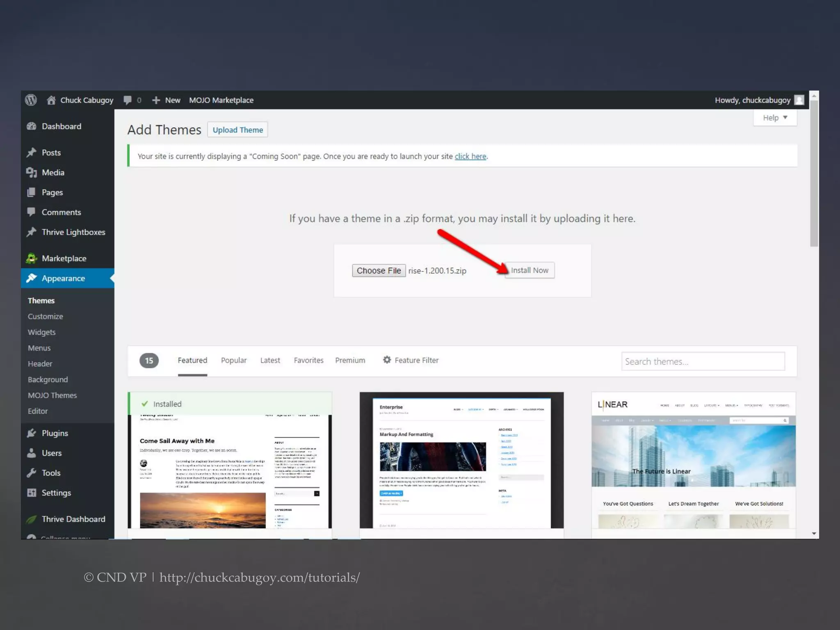Screen dimensions: 840x630
Task: Click the Thrive Dashboard leaf icon
Action: [32, 519]
